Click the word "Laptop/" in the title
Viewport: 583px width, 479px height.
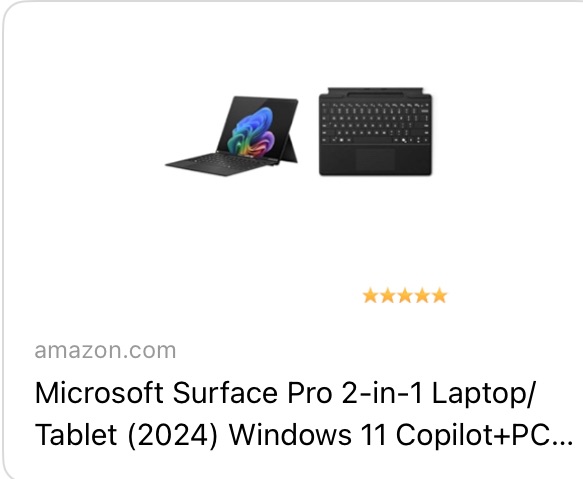point(483,395)
